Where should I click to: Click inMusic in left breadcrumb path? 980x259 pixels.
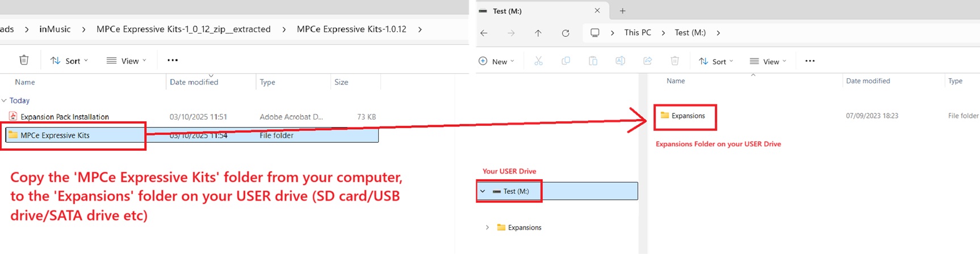[55, 29]
